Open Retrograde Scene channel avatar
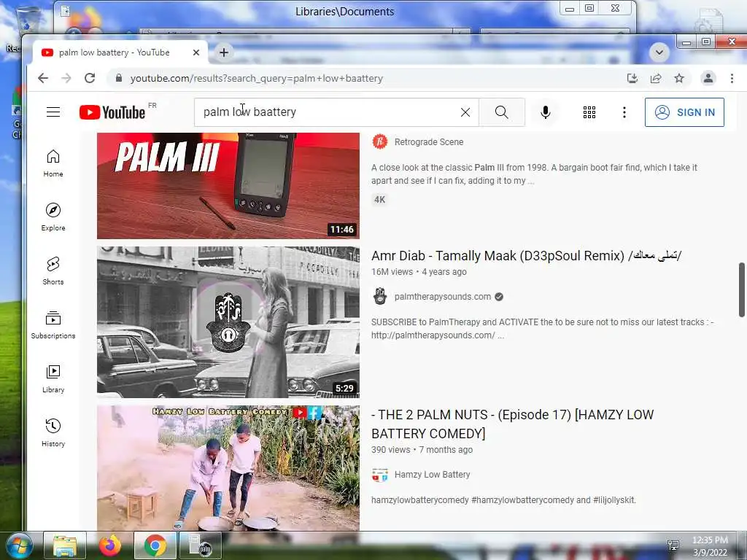Image resolution: width=747 pixels, height=560 pixels. click(379, 142)
